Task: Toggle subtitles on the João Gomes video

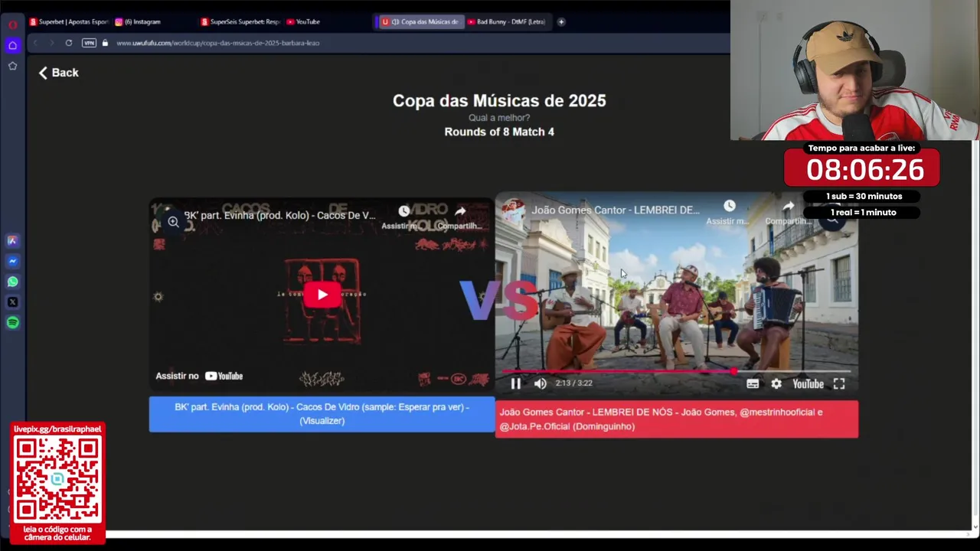Action: [753, 384]
